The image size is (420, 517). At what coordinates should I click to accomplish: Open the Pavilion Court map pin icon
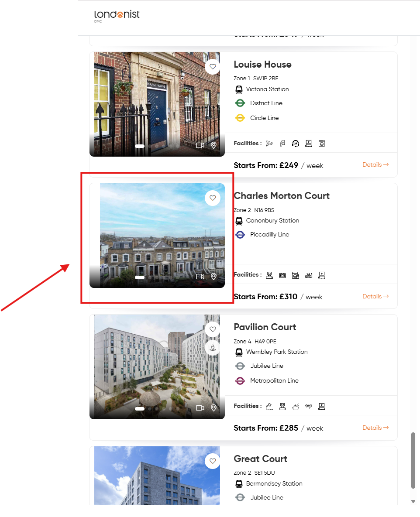(214, 408)
